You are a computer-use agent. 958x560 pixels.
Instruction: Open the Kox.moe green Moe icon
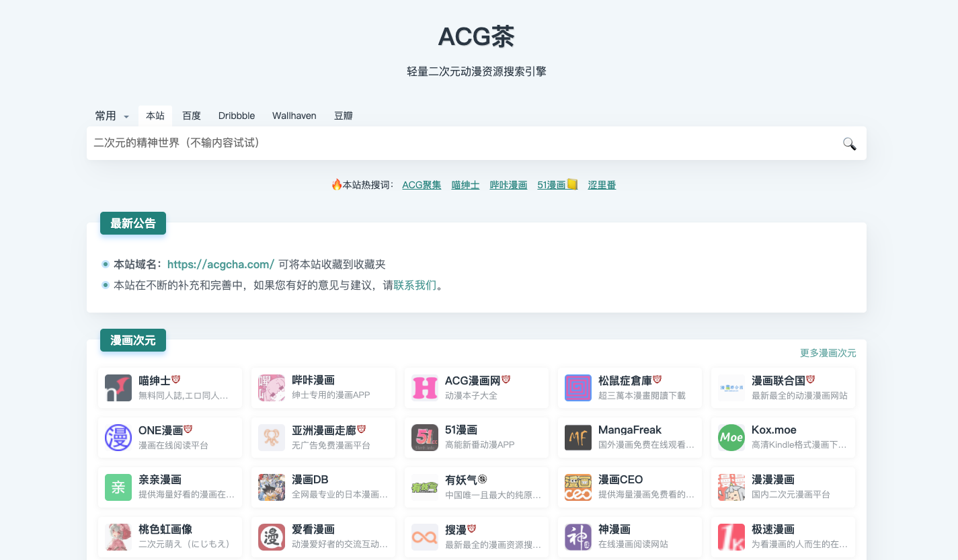coord(731,438)
